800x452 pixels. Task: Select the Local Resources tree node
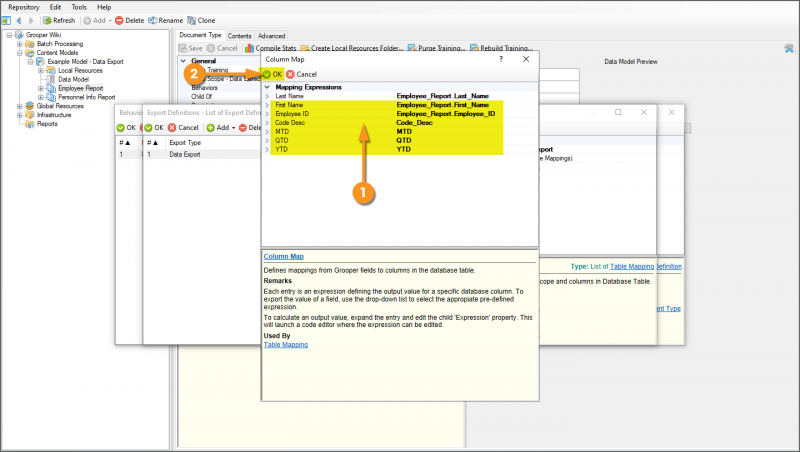80,70
